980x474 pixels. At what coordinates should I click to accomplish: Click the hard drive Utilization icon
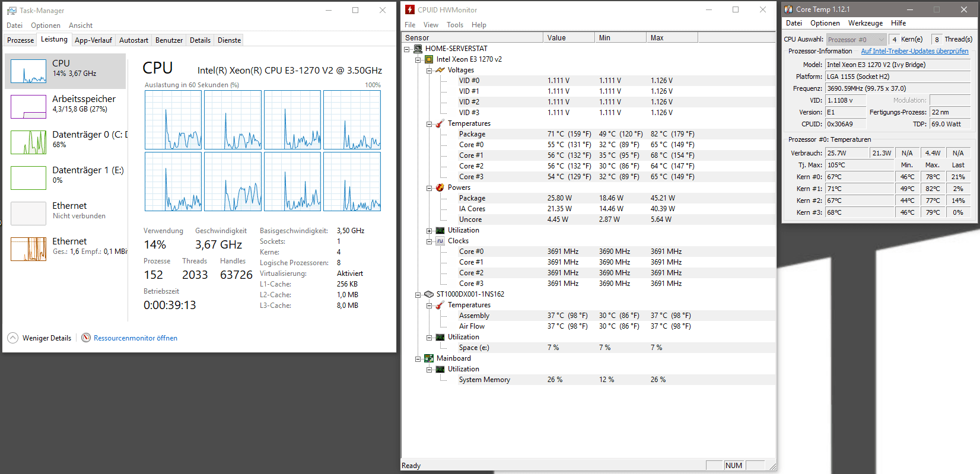coord(440,337)
